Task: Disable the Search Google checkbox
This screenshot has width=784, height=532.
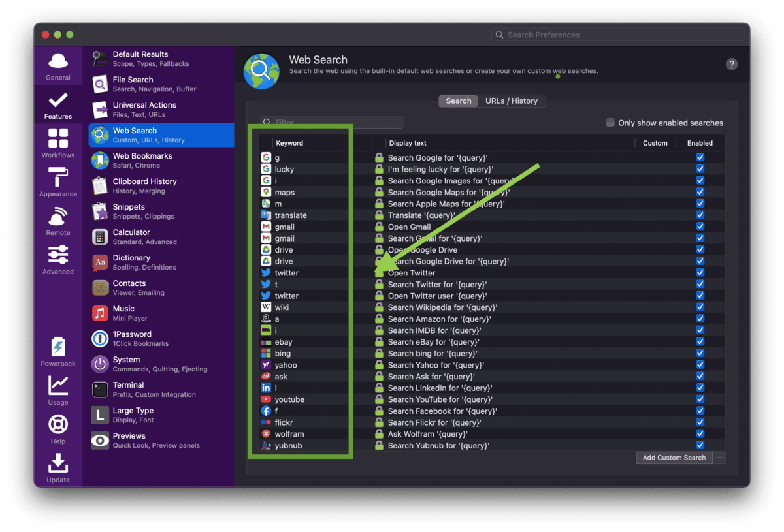Action: pos(700,157)
